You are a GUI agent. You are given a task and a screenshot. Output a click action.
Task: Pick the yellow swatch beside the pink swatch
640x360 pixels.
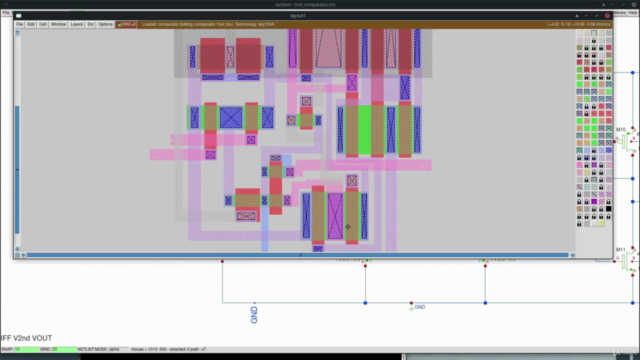(x=586, y=172)
